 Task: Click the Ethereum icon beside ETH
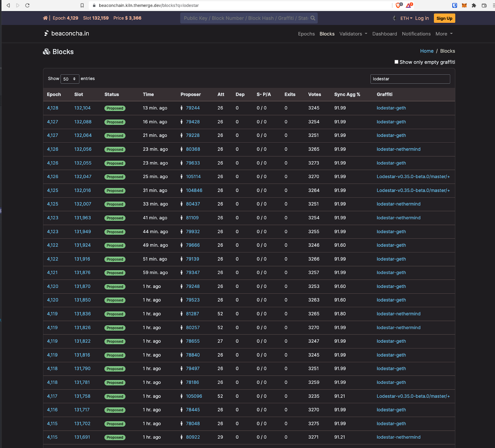tap(394, 18)
